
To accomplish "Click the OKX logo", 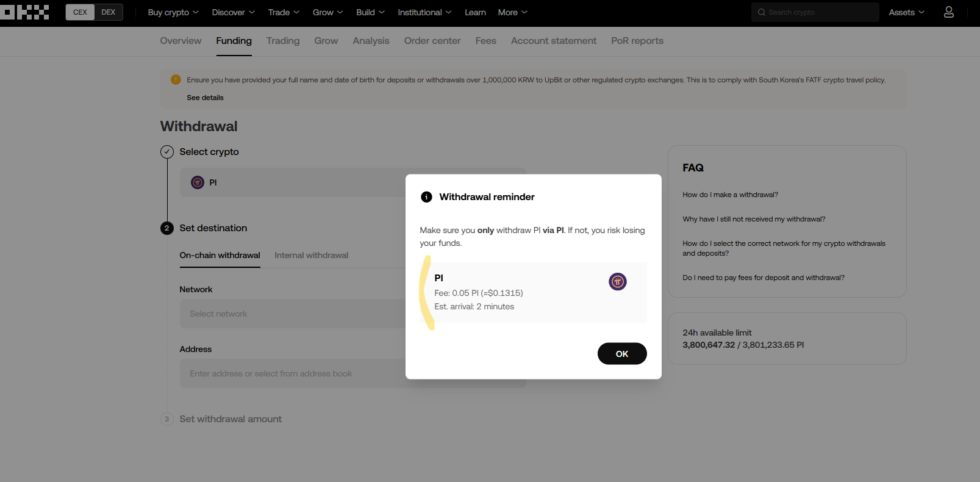I will (x=25, y=12).
